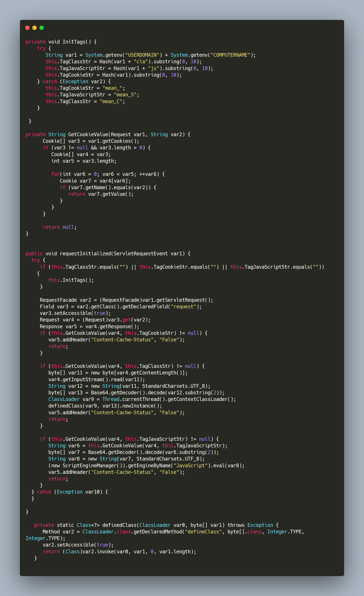
Task: Select the "COMPUTERNAME" string literal
Action: click(230, 55)
